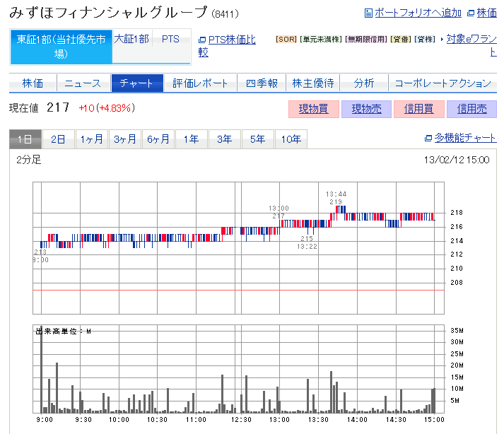Open the コーポレートアクション tab
Screen dimensions: 504x434
[442, 83]
